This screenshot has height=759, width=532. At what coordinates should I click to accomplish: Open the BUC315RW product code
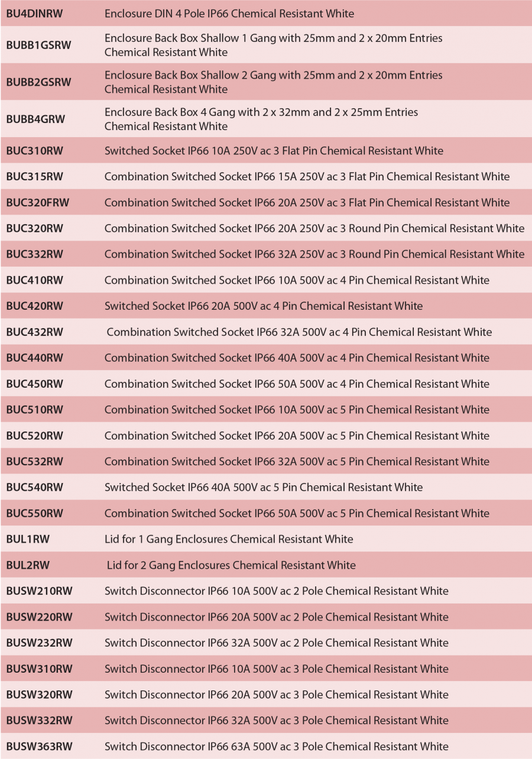click(x=34, y=176)
